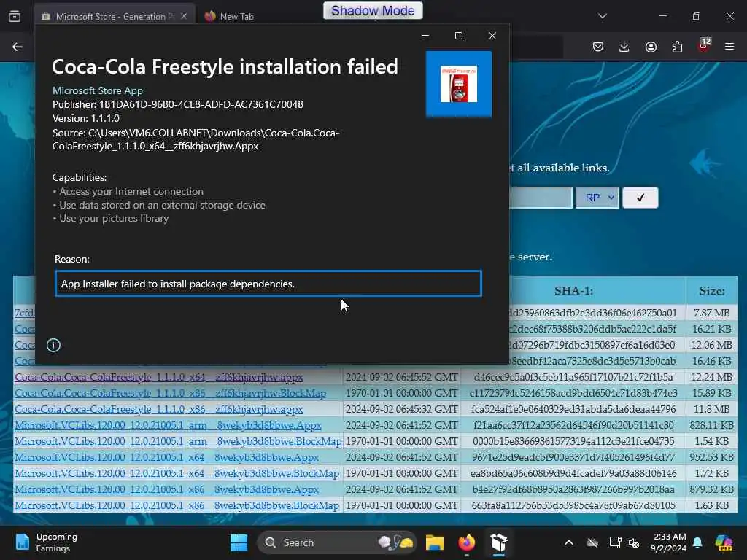Open App Installer icon on the taskbar
Screen dimensions: 747x560
click(x=498, y=542)
